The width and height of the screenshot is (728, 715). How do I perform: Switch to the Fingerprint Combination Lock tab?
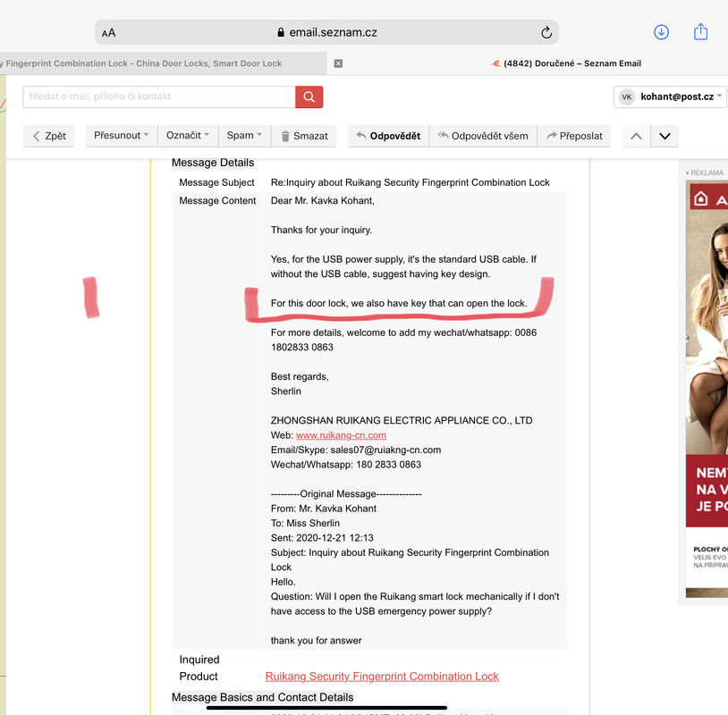point(163,63)
